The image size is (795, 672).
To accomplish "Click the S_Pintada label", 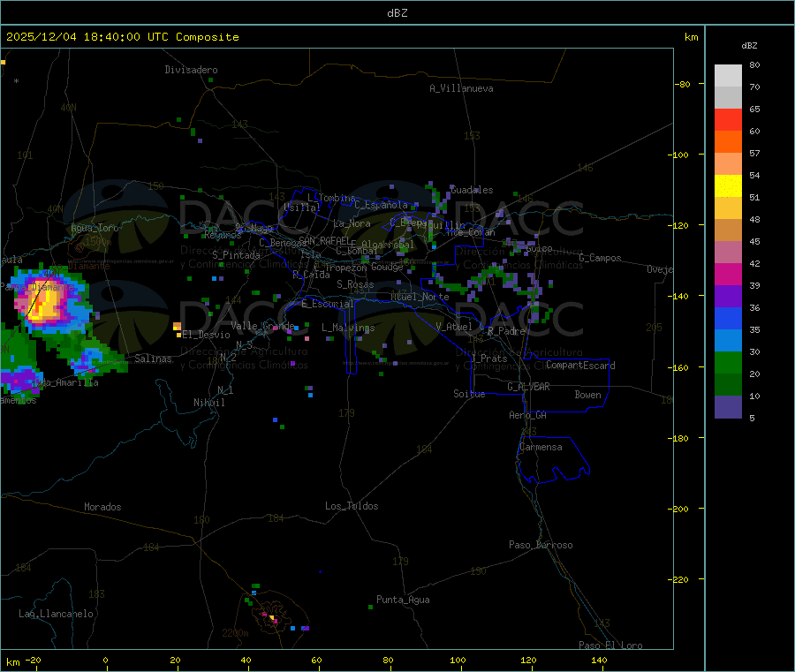I will [x=236, y=255].
